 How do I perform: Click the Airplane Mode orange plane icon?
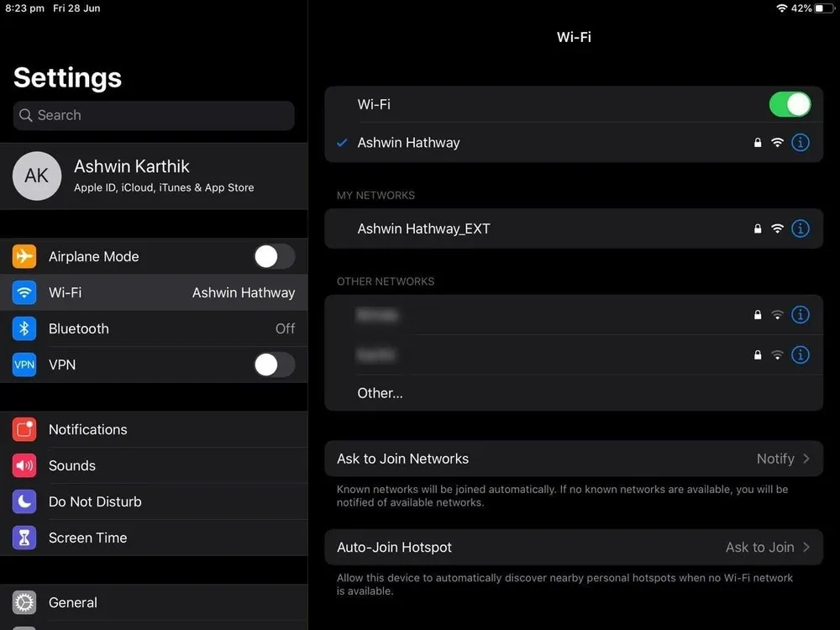(24, 256)
